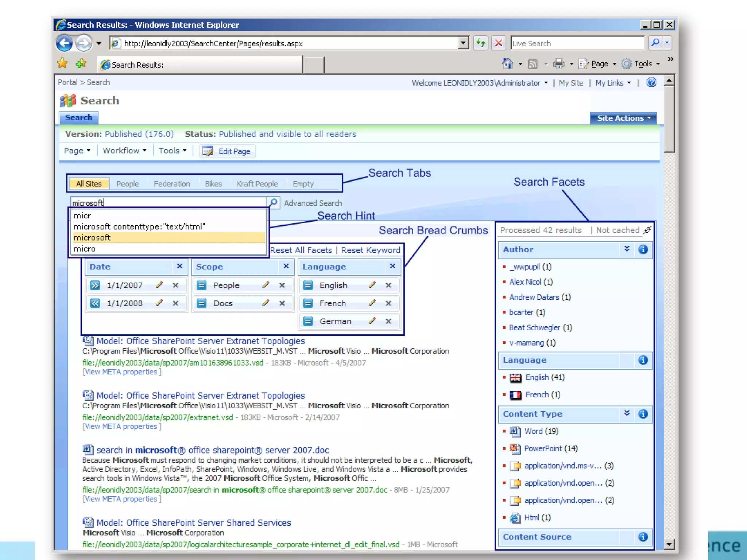The height and width of the screenshot is (560, 747).
Task: Open the Site Actions dropdown
Action: pyautogui.click(x=623, y=118)
